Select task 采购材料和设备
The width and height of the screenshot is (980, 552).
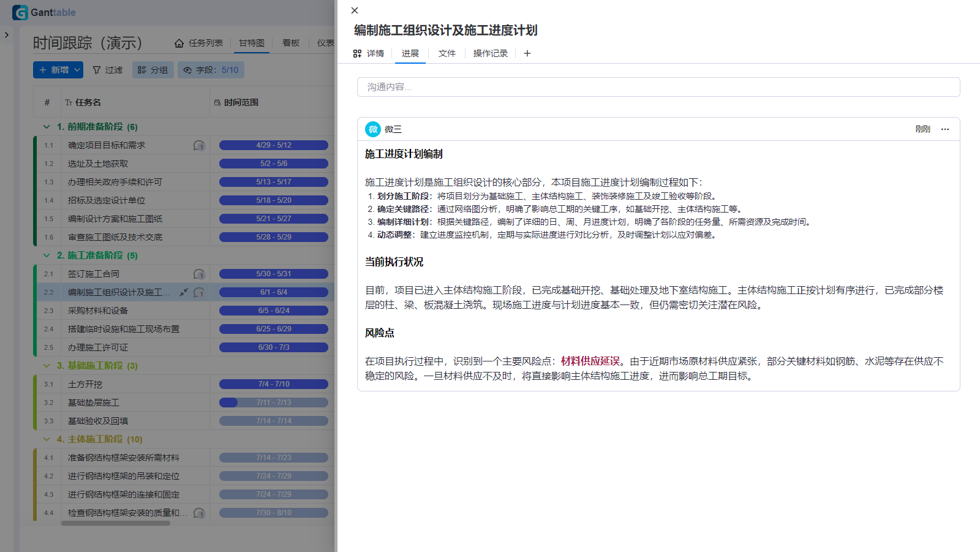click(x=98, y=311)
